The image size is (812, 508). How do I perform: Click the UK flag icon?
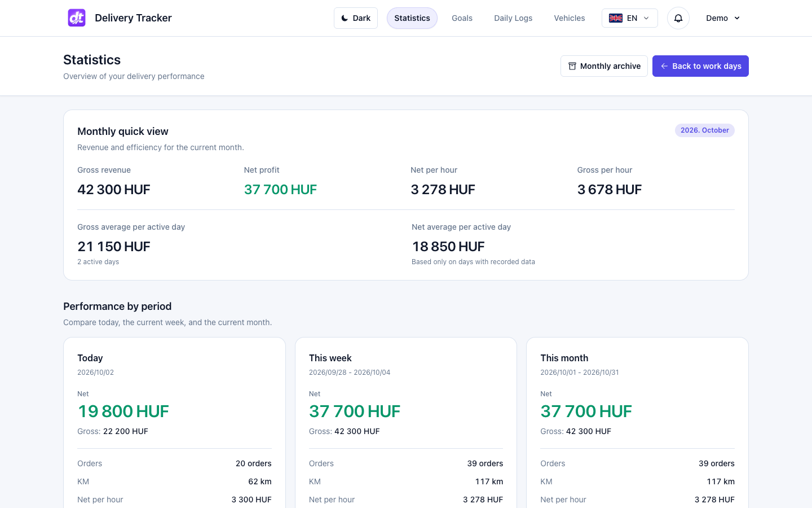pos(616,18)
